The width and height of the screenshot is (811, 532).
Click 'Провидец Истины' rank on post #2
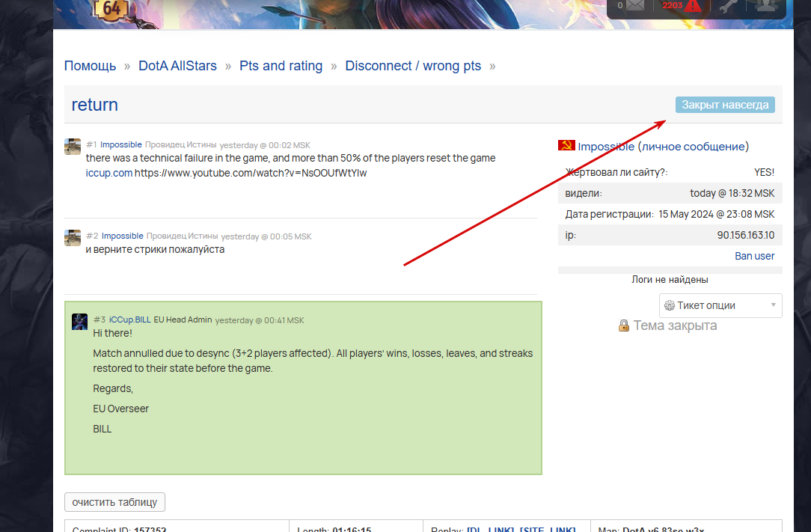(182, 236)
